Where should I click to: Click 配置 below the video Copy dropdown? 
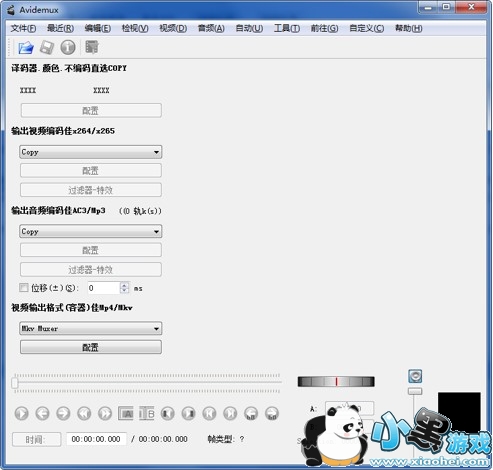pos(91,171)
